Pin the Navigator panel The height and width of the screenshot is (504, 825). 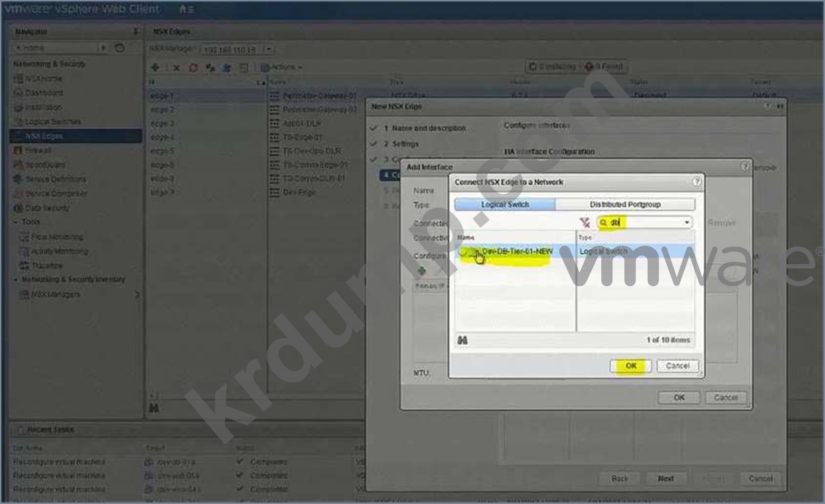(136, 31)
